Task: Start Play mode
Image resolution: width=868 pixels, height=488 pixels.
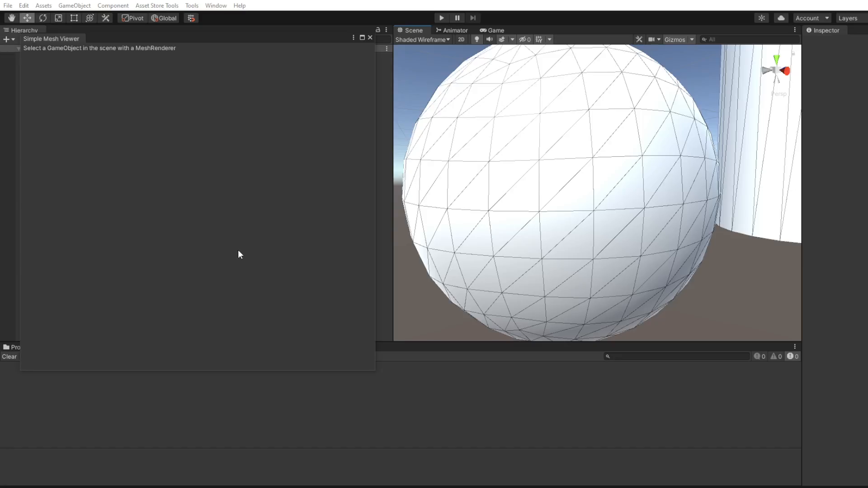Action: click(442, 18)
